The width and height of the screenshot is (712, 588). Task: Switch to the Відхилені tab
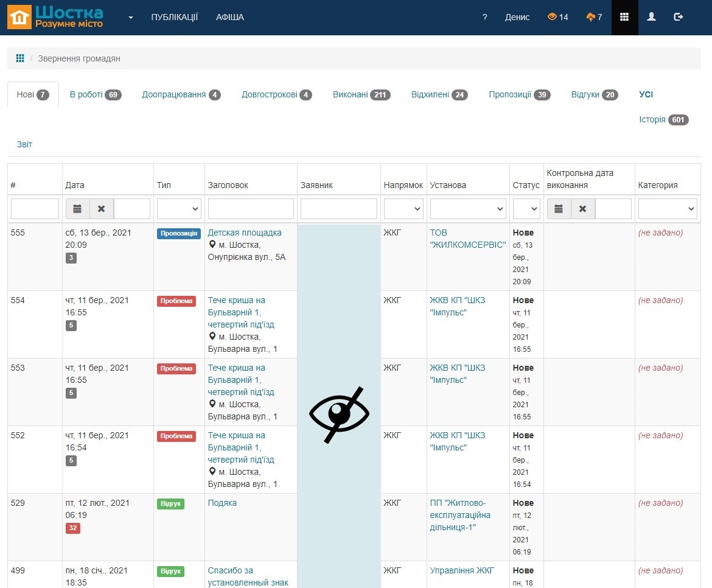pos(439,94)
